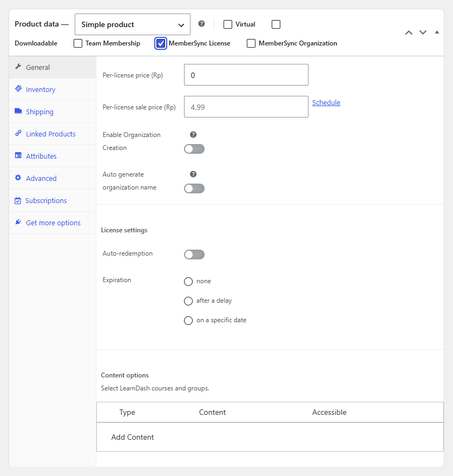Screen dimensions: 453x476
Task: Click the Type column header
Action: click(127, 412)
